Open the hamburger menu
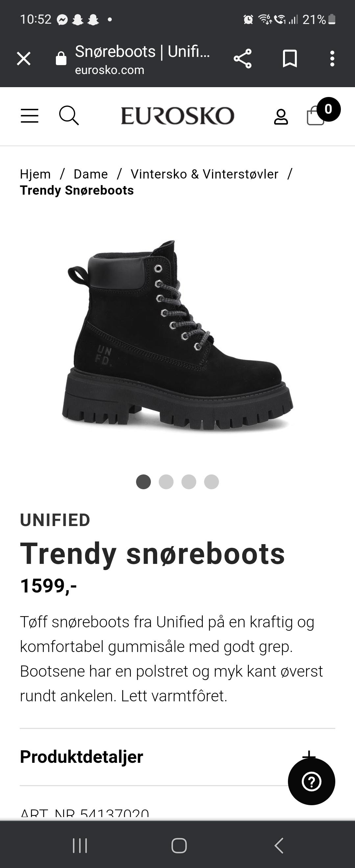355x868 pixels. click(30, 116)
